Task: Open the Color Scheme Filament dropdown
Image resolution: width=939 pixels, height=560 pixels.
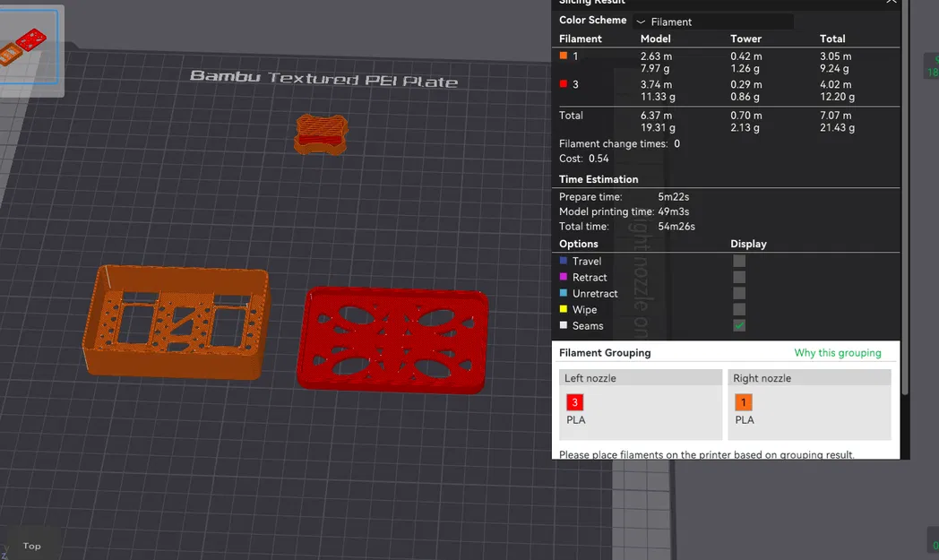Action: tap(712, 22)
